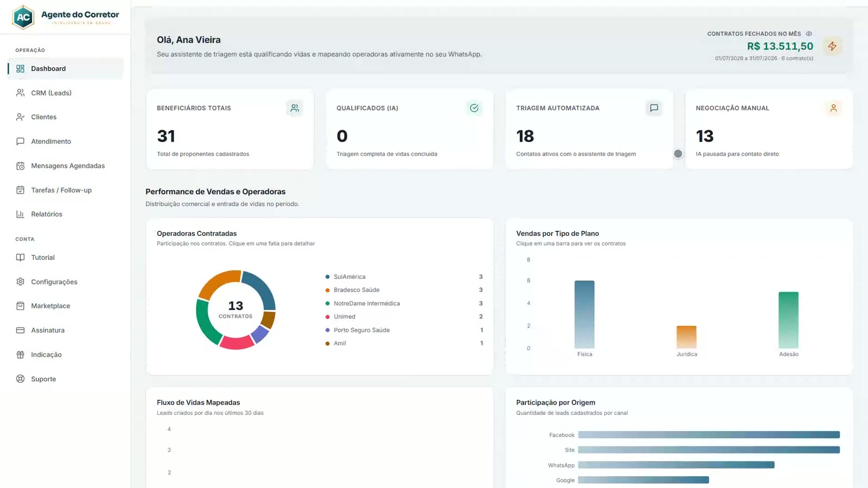Image resolution: width=868 pixels, height=488 pixels.
Task: Click the Clientes user icon
Action: click(x=20, y=117)
